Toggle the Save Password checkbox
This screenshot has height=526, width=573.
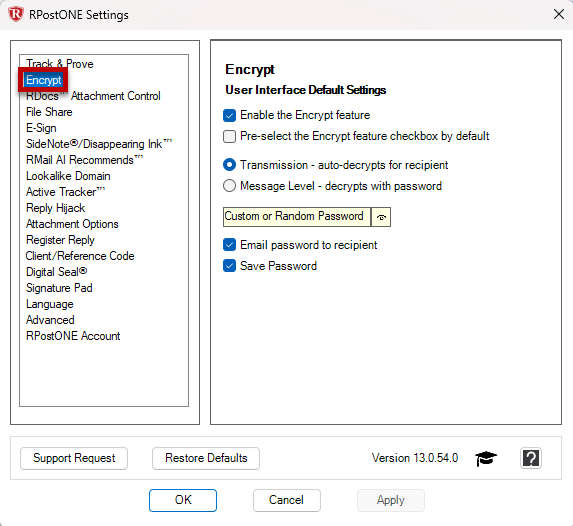(229, 266)
